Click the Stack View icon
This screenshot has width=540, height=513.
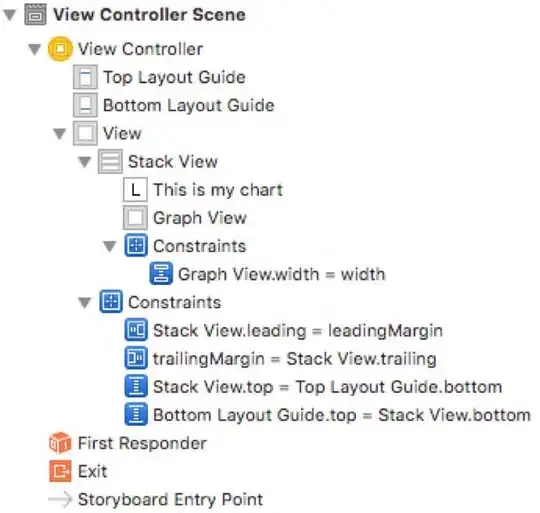pyautogui.click(x=110, y=161)
